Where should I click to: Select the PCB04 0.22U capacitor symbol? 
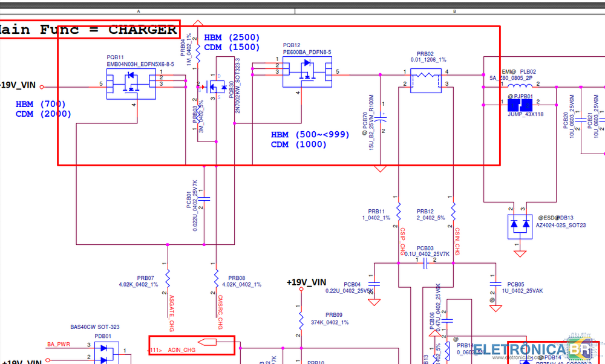point(374,284)
